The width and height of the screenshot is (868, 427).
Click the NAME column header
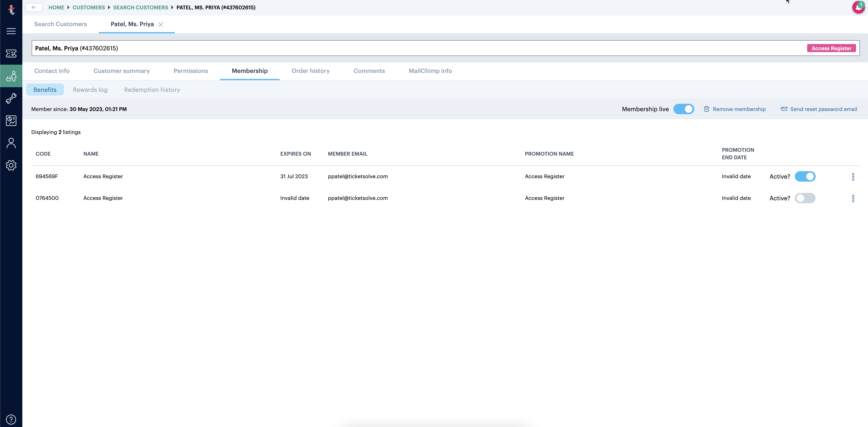[x=91, y=154]
